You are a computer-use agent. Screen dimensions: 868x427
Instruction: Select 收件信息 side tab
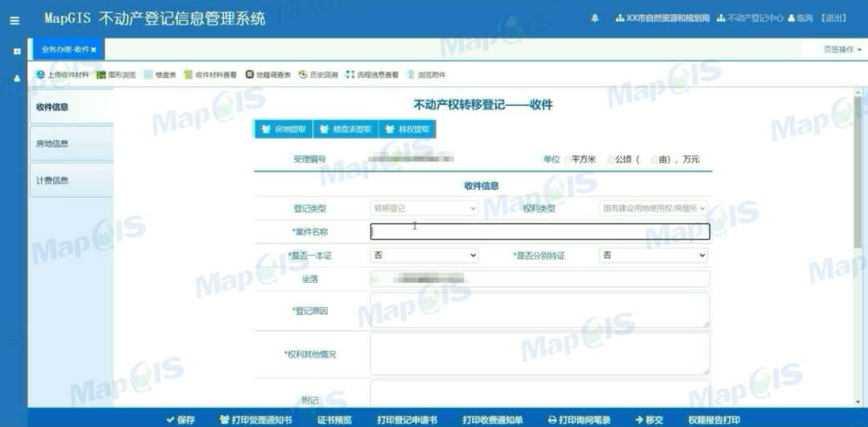click(72, 107)
